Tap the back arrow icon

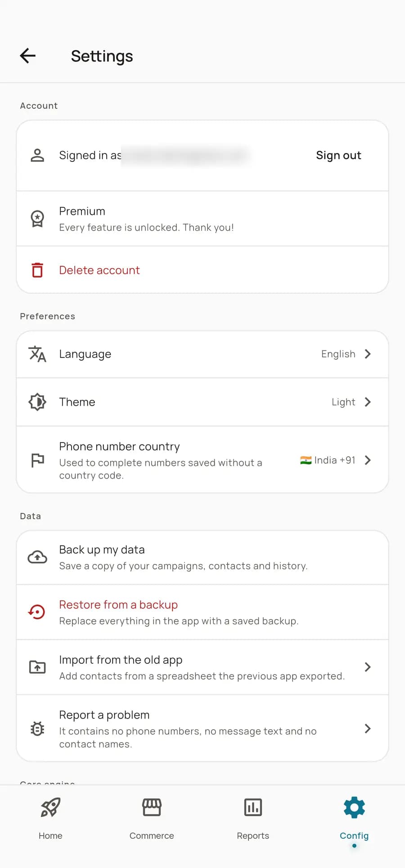(x=28, y=56)
